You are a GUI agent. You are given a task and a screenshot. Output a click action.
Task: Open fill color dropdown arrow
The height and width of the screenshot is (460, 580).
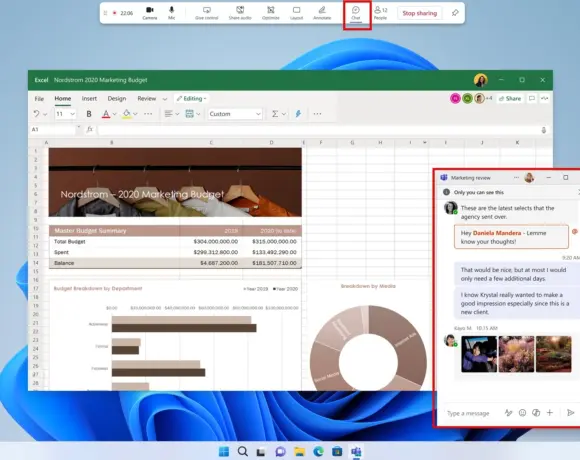(135, 114)
